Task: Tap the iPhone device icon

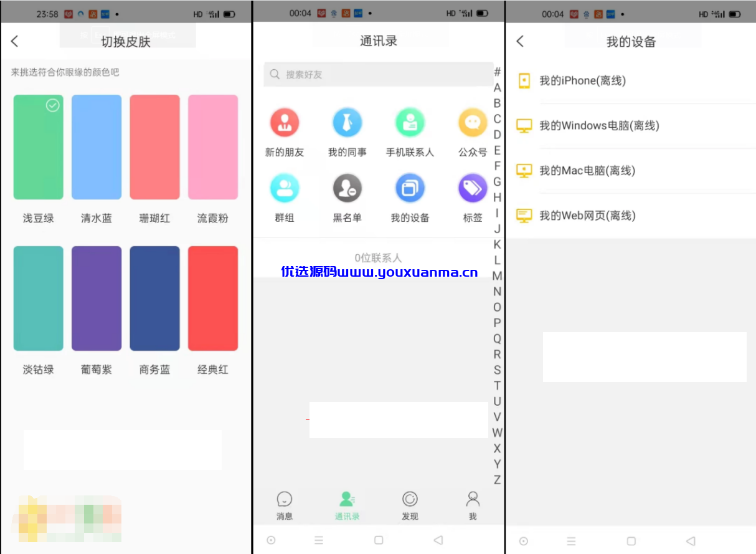Action: [524, 80]
